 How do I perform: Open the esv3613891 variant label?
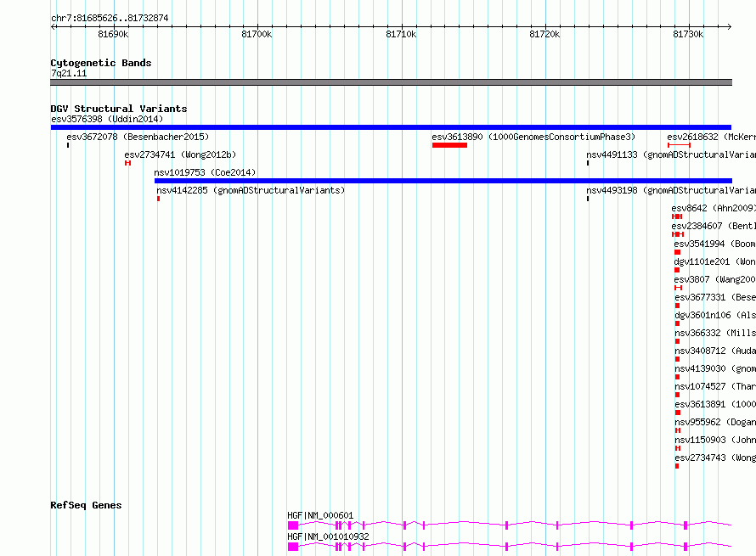click(715, 404)
